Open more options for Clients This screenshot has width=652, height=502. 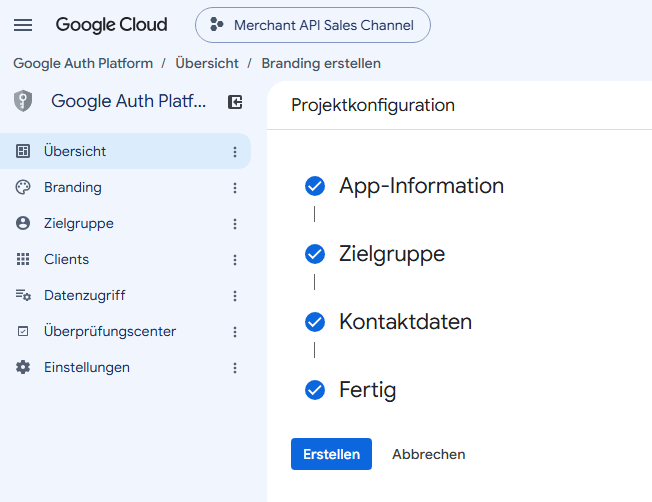click(235, 260)
